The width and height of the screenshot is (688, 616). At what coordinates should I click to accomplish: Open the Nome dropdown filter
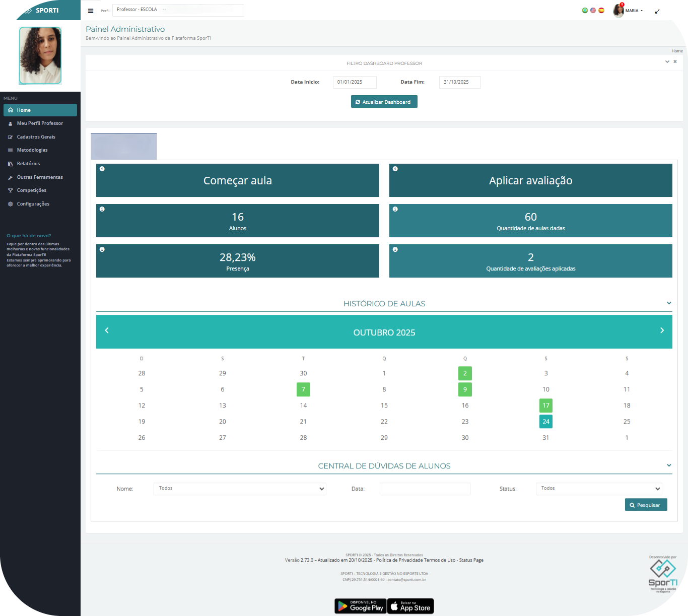click(x=240, y=489)
